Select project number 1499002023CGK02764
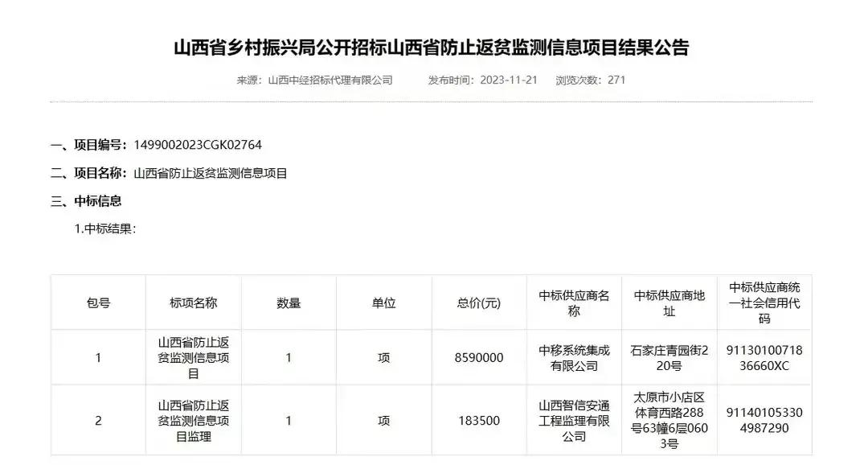The height and width of the screenshot is (465, 868). [198, 145]
